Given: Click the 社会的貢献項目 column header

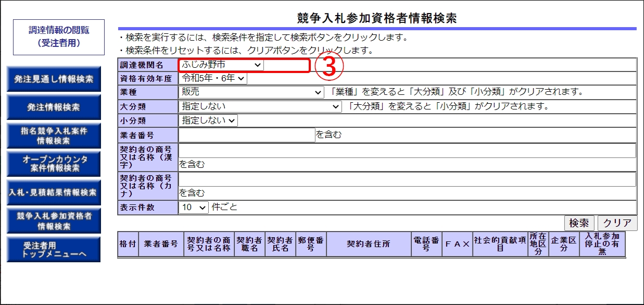Looking at the screenshot, I should pos(500,244).
